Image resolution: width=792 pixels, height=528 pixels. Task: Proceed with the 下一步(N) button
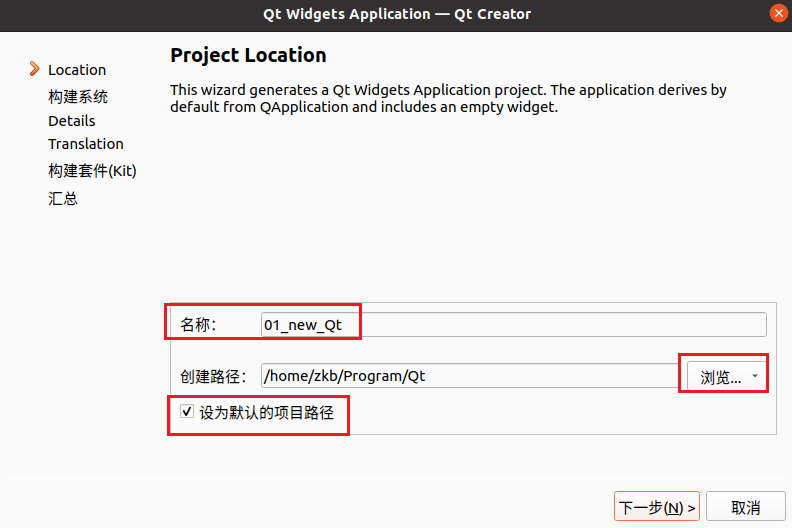click(x=657, y=506)
